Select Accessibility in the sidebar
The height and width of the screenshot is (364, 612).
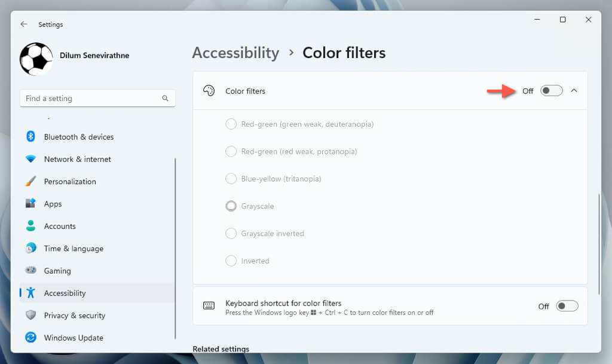(65, 293)
